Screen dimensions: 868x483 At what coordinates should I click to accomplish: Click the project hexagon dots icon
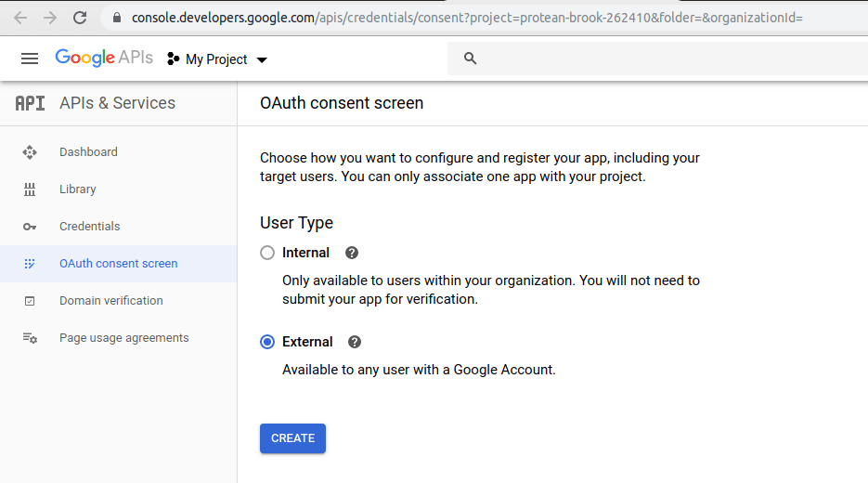coord(174,59)
